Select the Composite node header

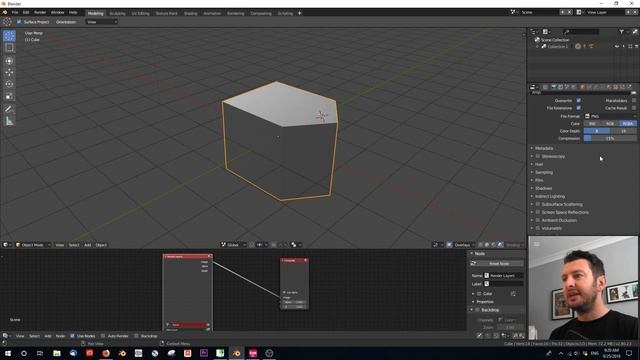(294, 260)
